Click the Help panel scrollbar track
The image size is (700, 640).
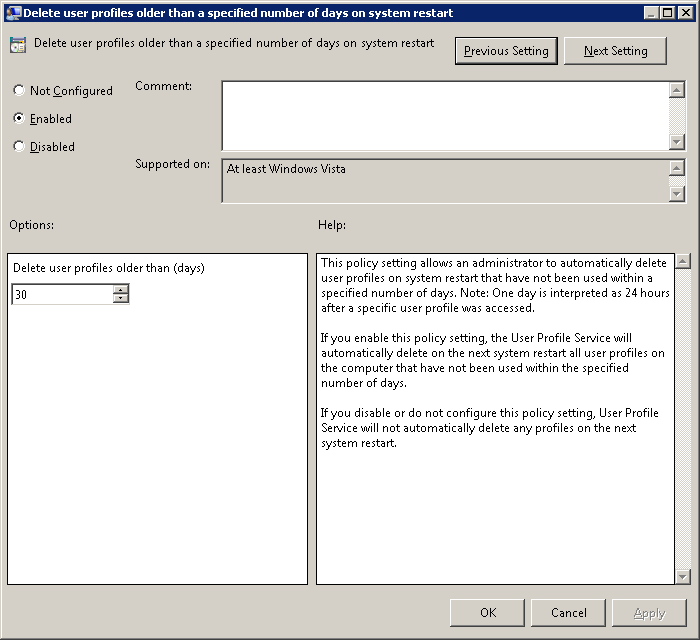[683, 419]
